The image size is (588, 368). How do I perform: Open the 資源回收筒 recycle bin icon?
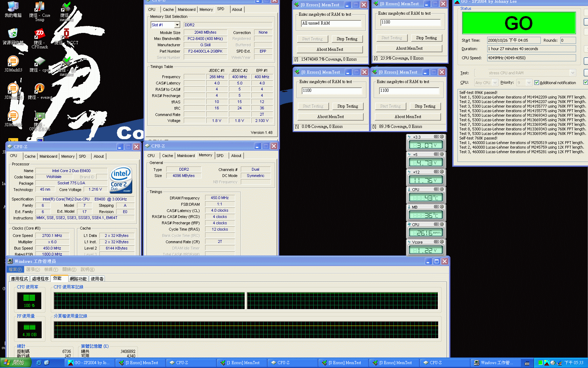point(13,36)
